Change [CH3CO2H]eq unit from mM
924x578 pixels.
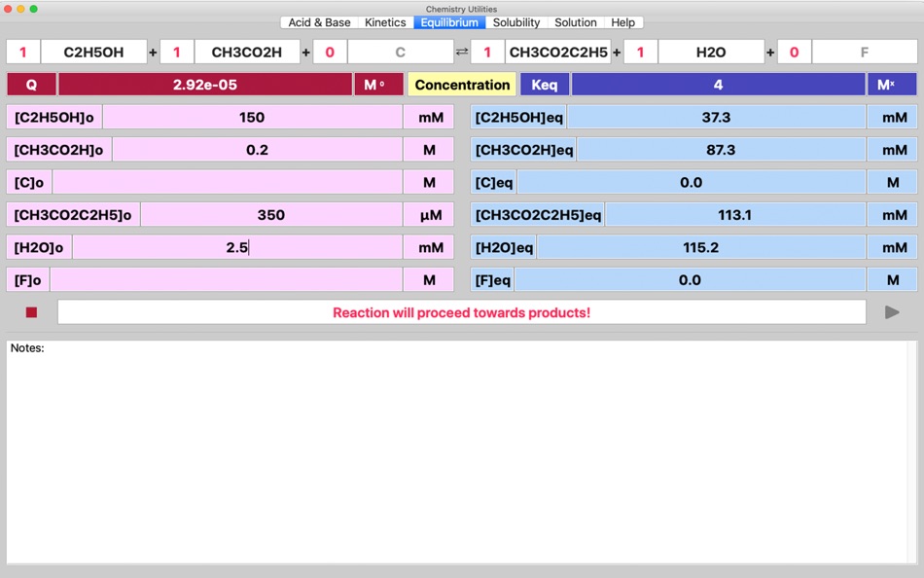[892, 150]
